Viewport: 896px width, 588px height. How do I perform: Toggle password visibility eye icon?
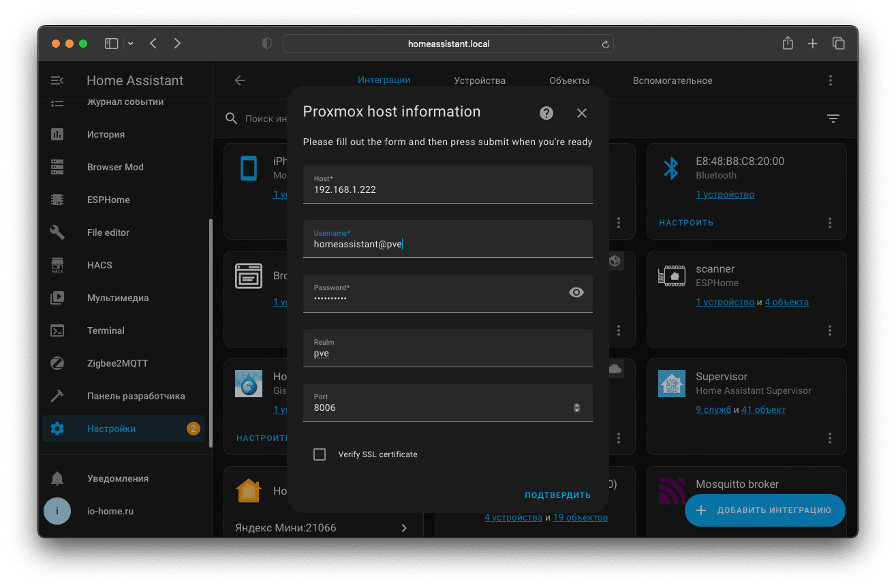(x=576, y=292)
